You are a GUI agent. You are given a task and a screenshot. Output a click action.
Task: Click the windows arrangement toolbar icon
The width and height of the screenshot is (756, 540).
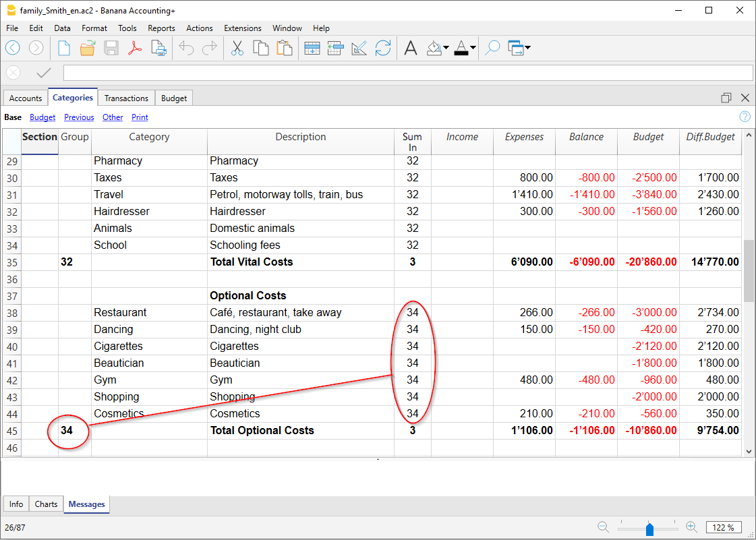[x=516, y=49]
